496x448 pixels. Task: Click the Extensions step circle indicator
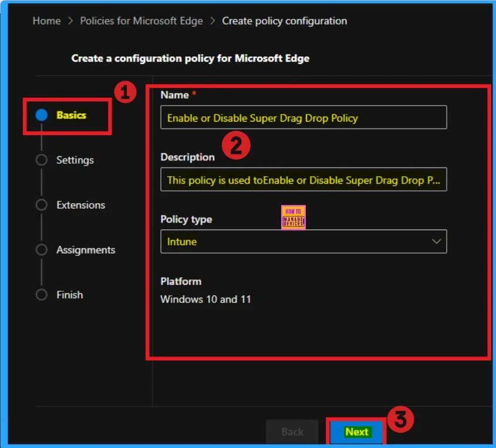(42, 205)
